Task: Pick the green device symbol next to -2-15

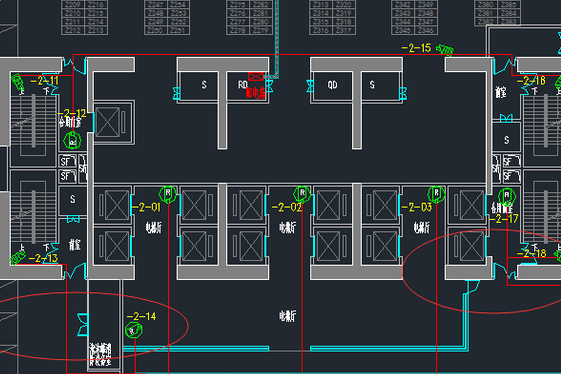Action: click(445, 50)
